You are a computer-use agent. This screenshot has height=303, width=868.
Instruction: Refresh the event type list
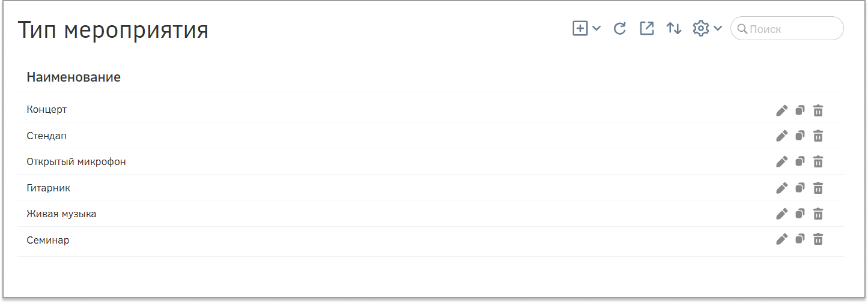620,28
